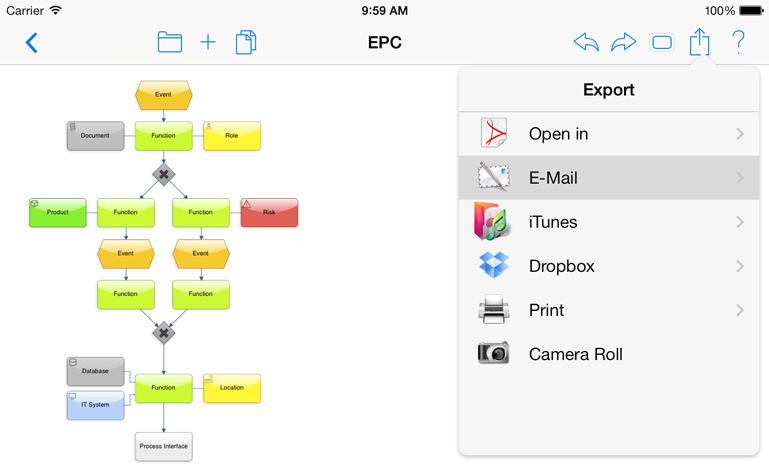
Task: Expand the Print row chevron
Action: tap(740, 310)
